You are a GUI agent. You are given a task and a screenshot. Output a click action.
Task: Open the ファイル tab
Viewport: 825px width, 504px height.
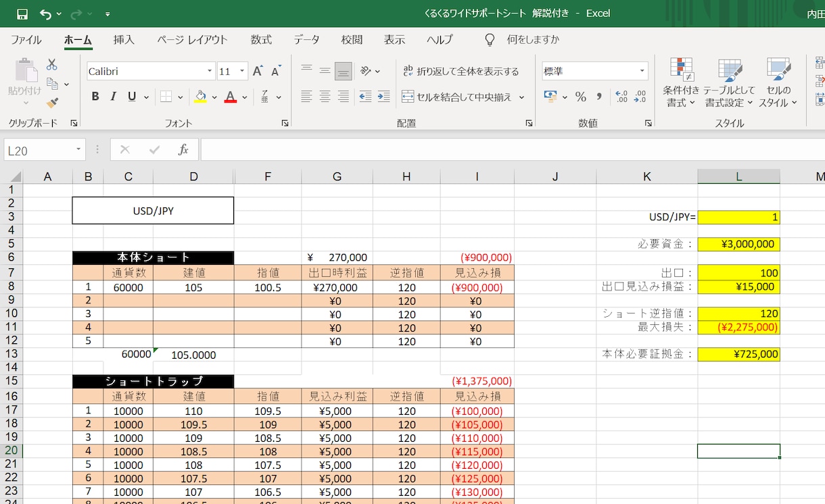pos(26,40)
